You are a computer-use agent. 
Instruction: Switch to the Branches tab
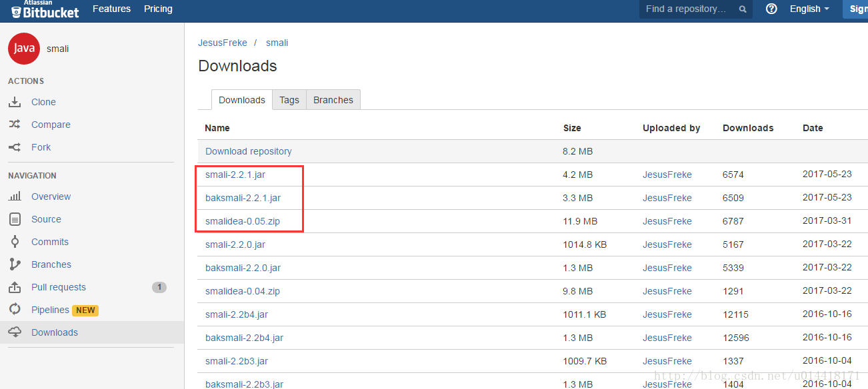coord(333,100)
